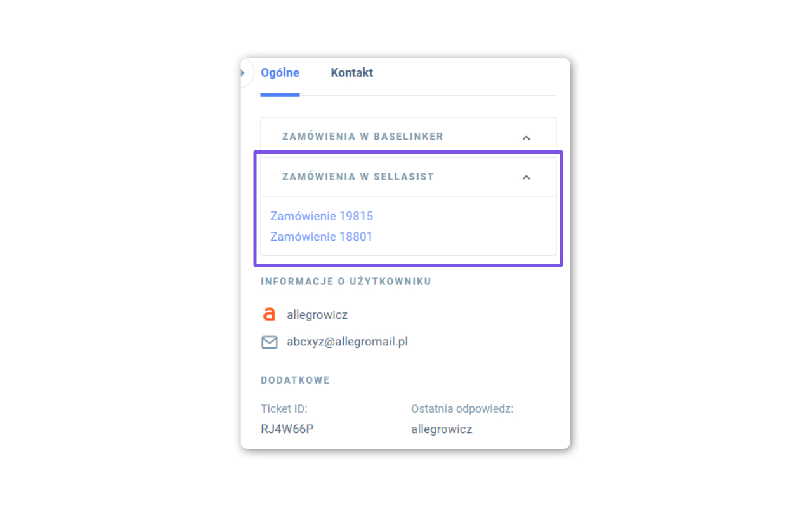Open the Zamówienie 19815 link
812x508 pixels.
point(322,217)
